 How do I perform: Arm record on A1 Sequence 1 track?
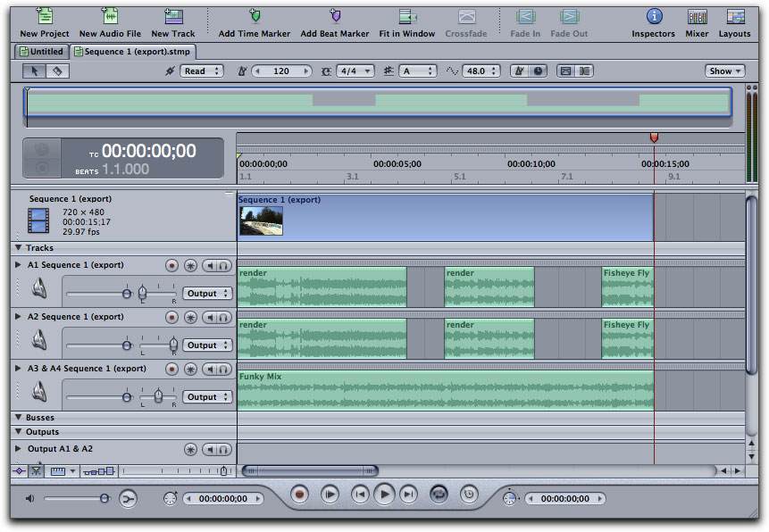[x=171, y=265]
